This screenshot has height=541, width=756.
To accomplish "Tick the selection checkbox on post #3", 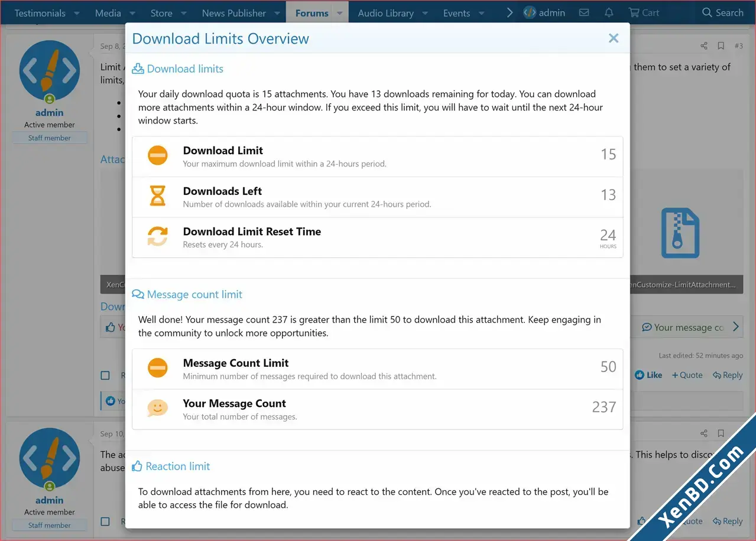I will tap(105, 375).
